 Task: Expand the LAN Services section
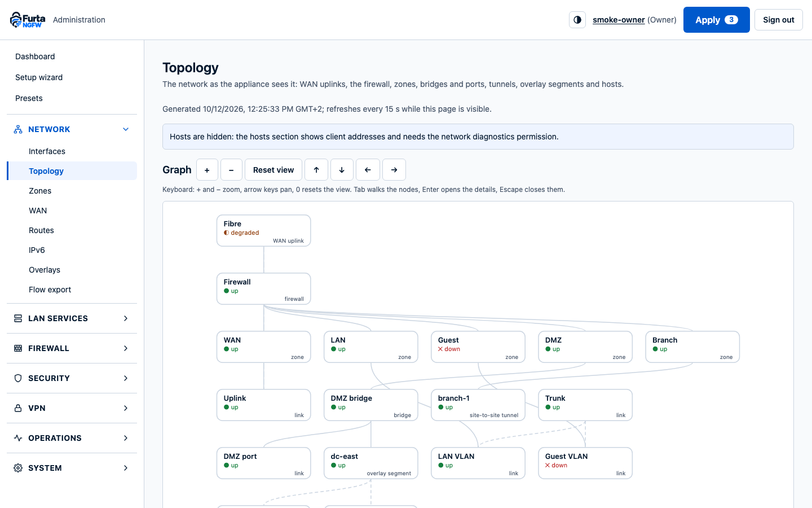click(72, 318)
